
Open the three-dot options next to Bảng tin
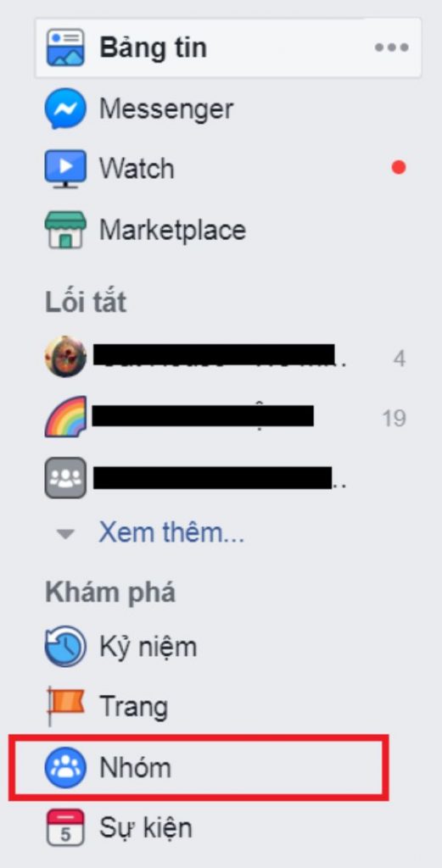(x=392, y=47)
